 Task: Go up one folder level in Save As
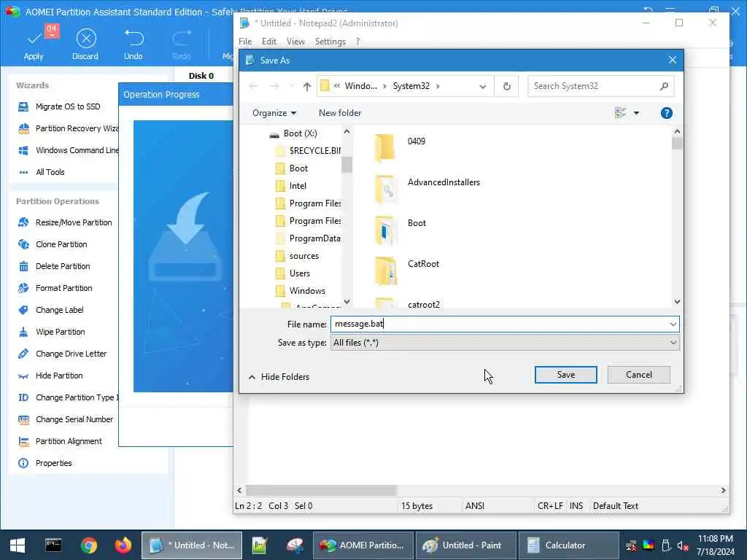(x=307, y=86)
